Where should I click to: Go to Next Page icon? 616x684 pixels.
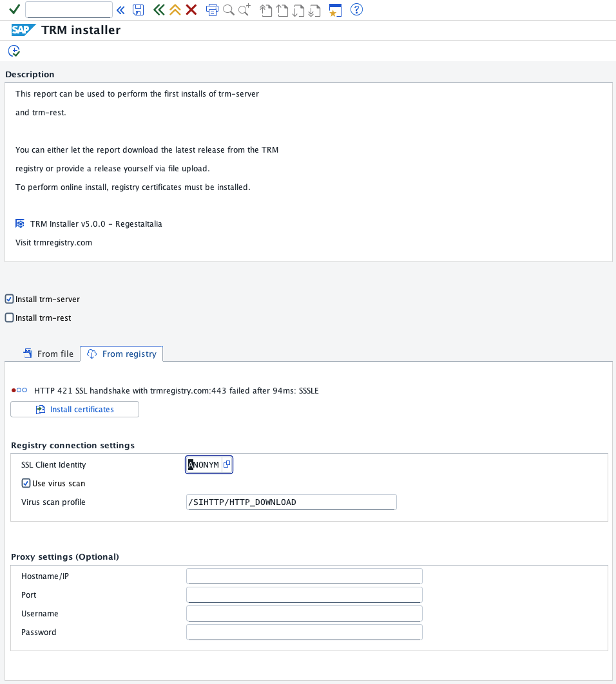(x=298, y=10)
